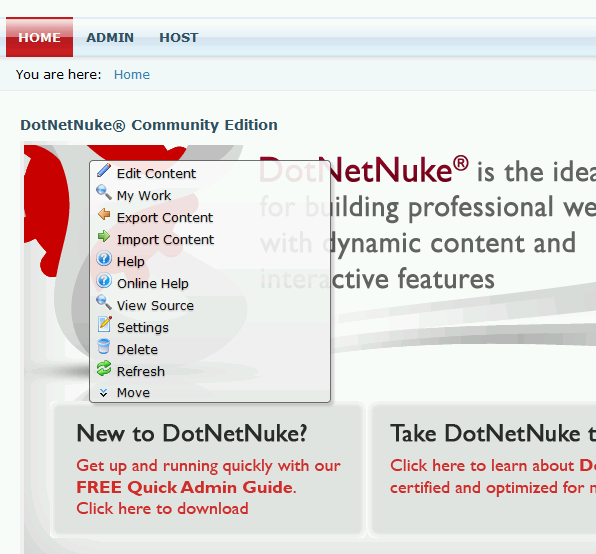The width and height of the screenshot is (596, 554).
Task: Open the HOST navigation tab
Action: 179,38
